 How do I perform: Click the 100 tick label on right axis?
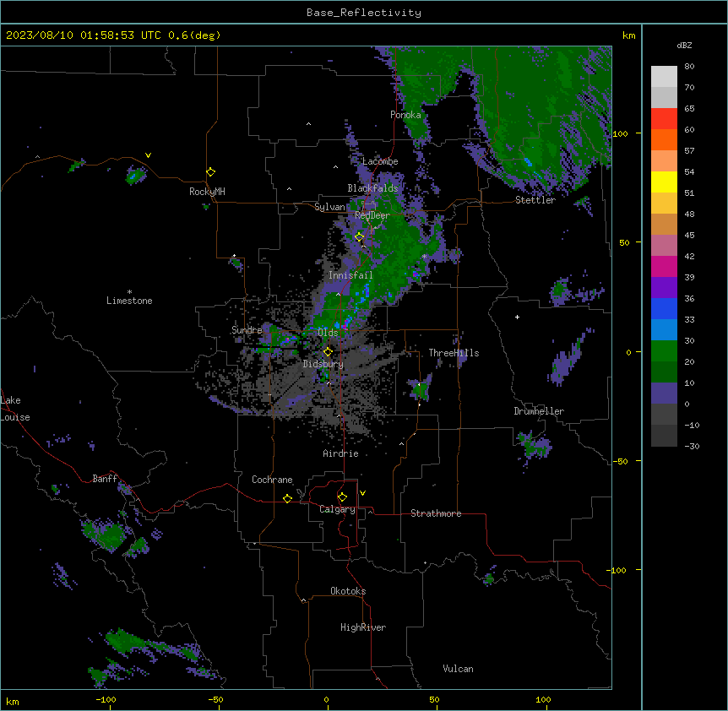pyautogui.click(x=620, y=133)
